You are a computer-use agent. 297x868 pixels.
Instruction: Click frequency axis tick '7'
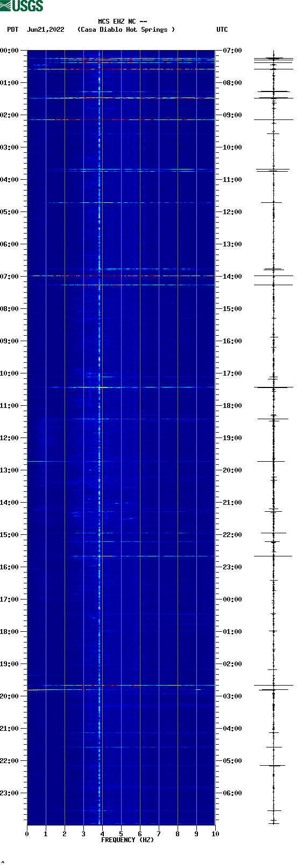[159, 834]
